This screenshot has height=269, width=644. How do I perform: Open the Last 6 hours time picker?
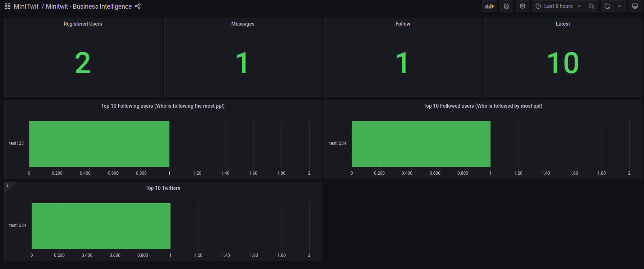coord(558,6)
